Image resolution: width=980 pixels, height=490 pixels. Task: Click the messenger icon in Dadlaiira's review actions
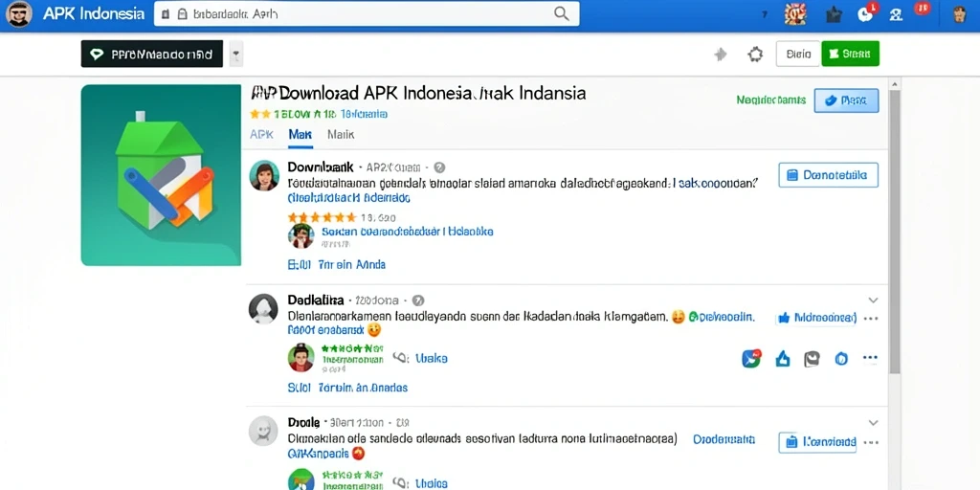pyautogui.click(x=751, y=358)
